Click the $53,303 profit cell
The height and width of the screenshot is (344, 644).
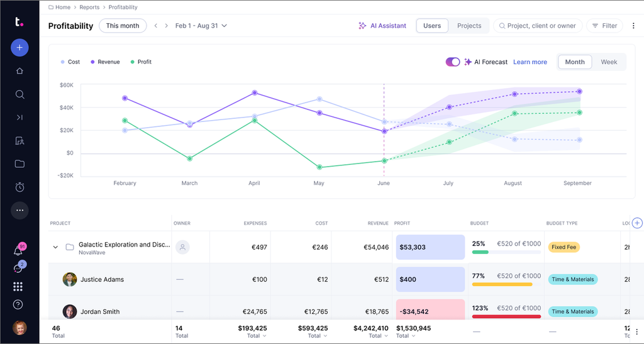coord(430,247)
